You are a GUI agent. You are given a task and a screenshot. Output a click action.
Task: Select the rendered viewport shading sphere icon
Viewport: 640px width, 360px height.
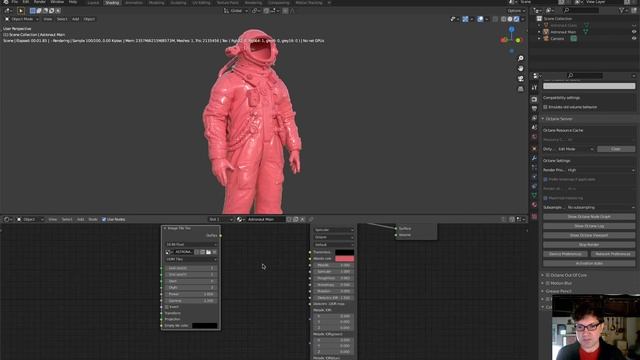click(516, 19)
